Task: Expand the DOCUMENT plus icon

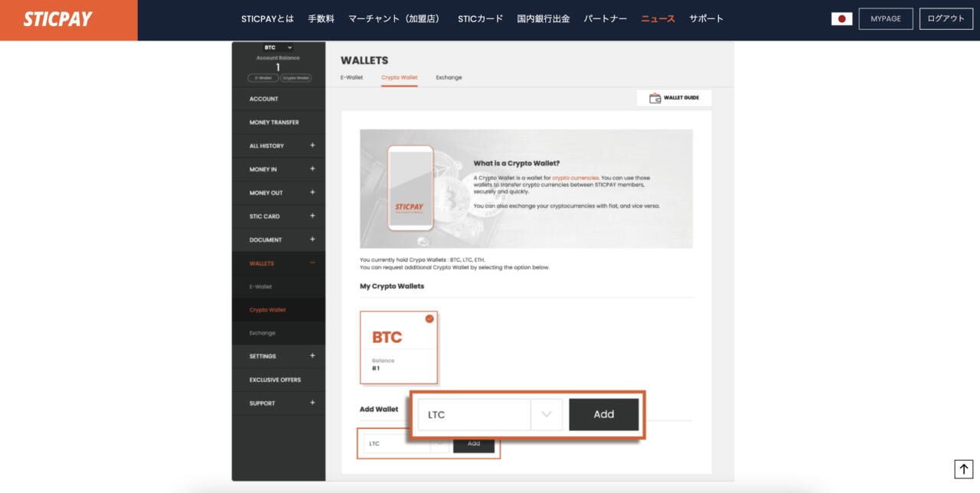Action: pyautogui.click(x=312, y=240)
